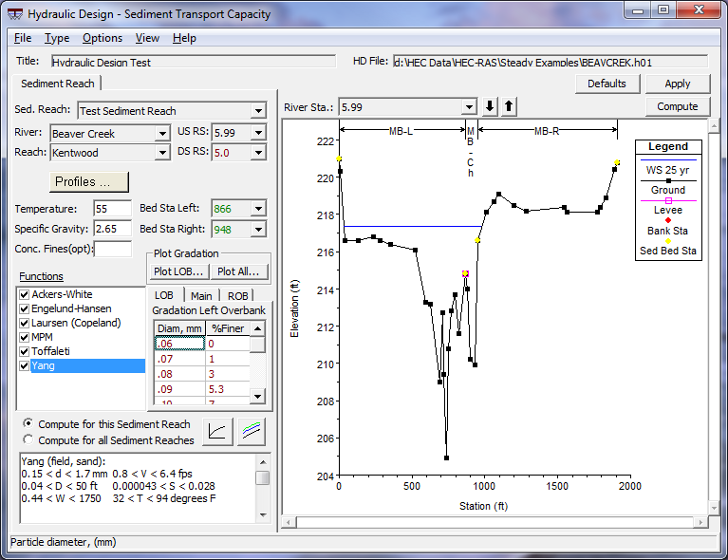Toggle the Toffaleti function checkbox
This screenshot has width=728, height=560.
point(24,351)
